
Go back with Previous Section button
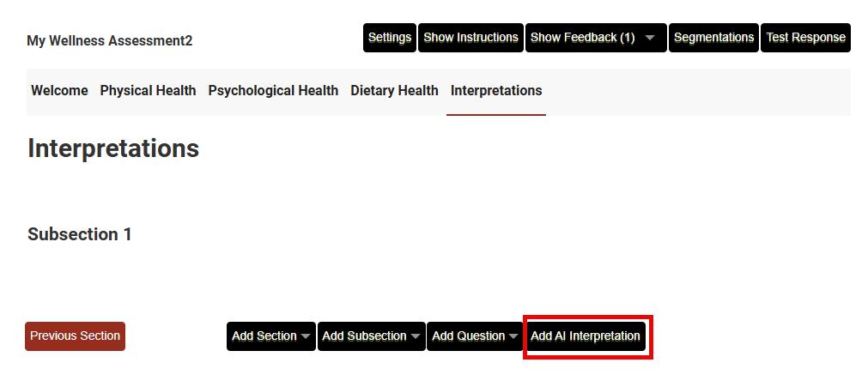pyautogui.click(x=75, y=336)
